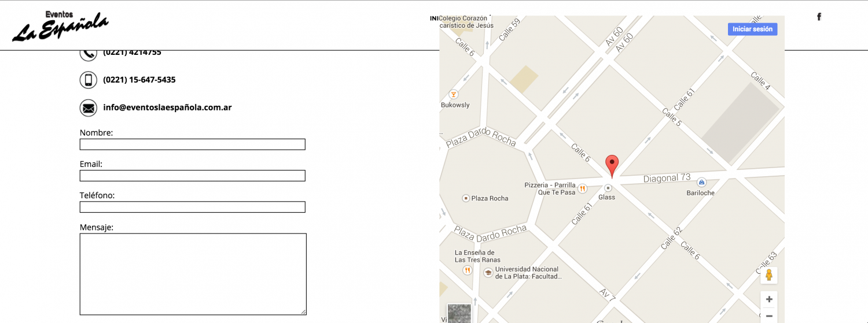Click the email envelope icon
Screen dimensions: 868x323
(x=88, y=107)
